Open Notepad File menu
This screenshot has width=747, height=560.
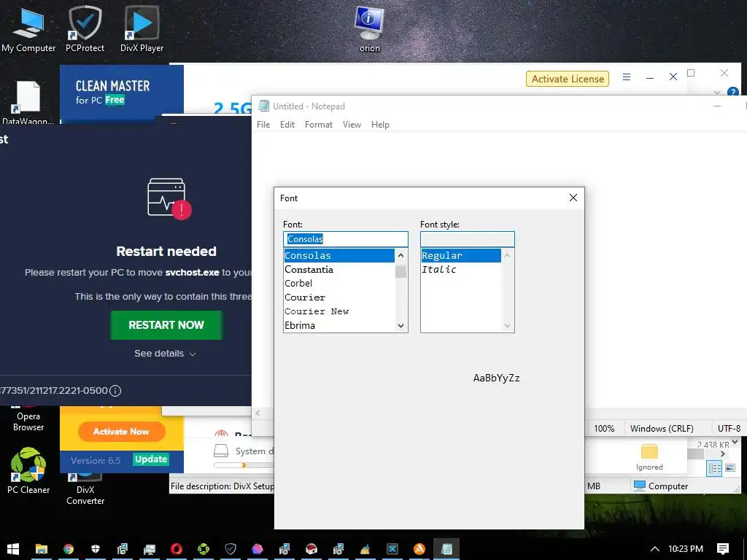[263, 124]
